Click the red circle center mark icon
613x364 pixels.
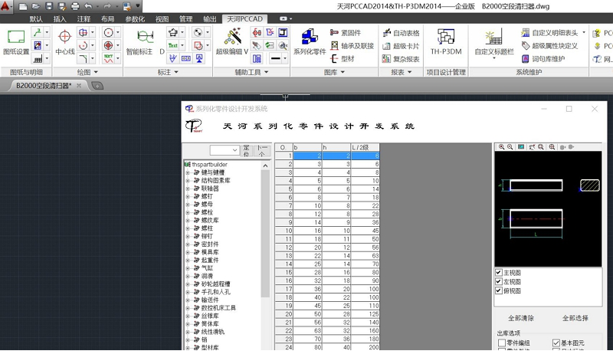pyautogui.click(x=109, y=45)
